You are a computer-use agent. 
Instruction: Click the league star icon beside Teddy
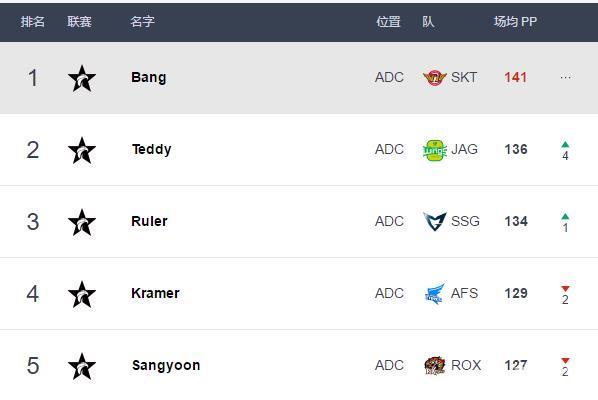pyautogui.click(x=82, y=151)
